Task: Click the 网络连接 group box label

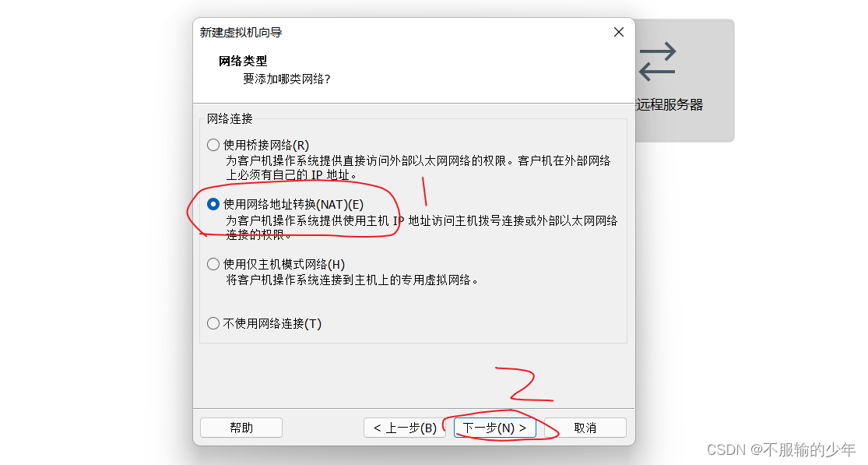Action: click(x=230, y=118)
